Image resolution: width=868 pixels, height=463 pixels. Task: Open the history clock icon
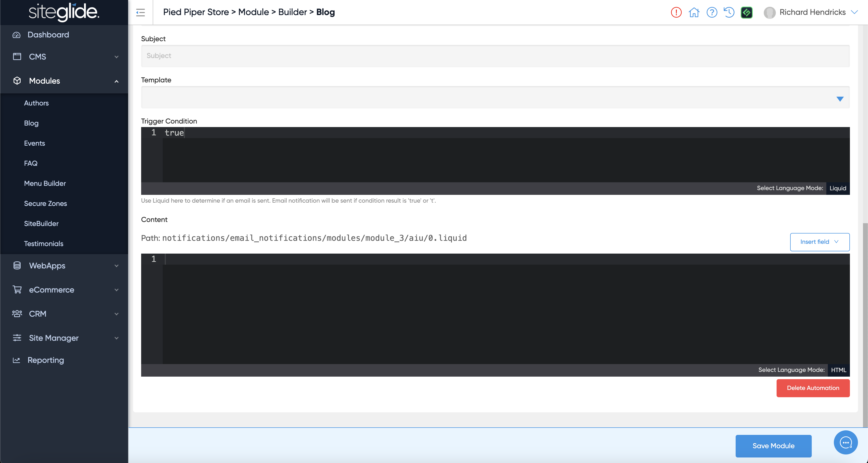point(729,13)
